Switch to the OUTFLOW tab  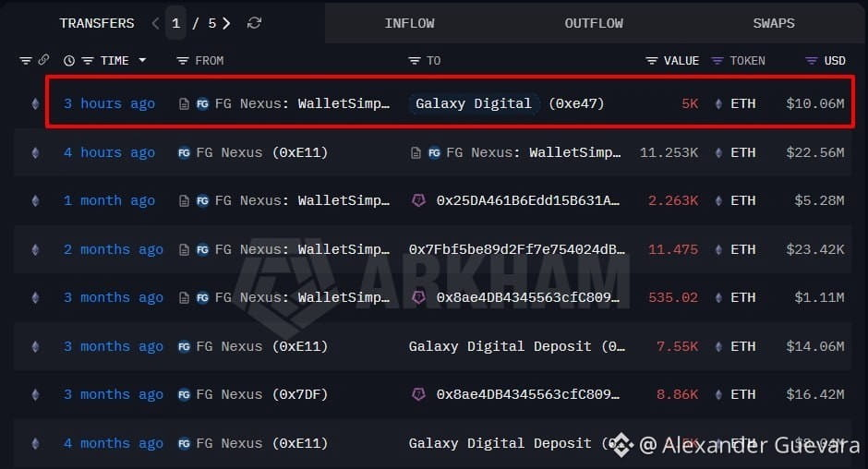pyautogui.click(x=594, y=23)
